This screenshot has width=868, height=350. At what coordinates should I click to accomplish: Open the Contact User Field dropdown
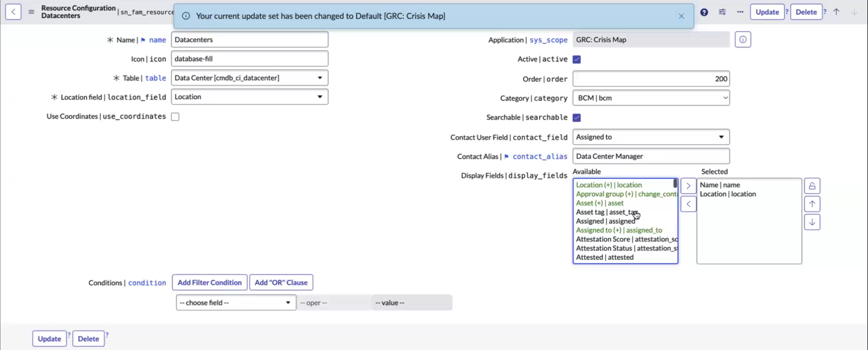[x=651, y=137]
